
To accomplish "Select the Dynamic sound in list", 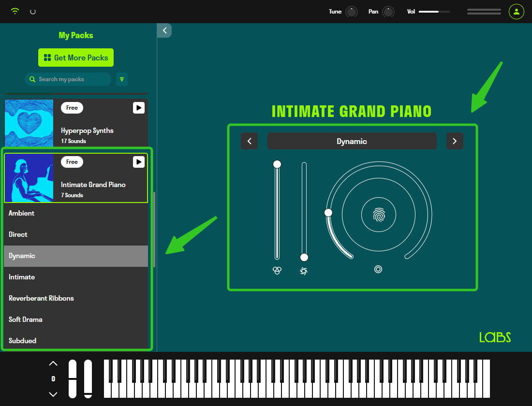I will pyautogui.click(x=76, y=256).
